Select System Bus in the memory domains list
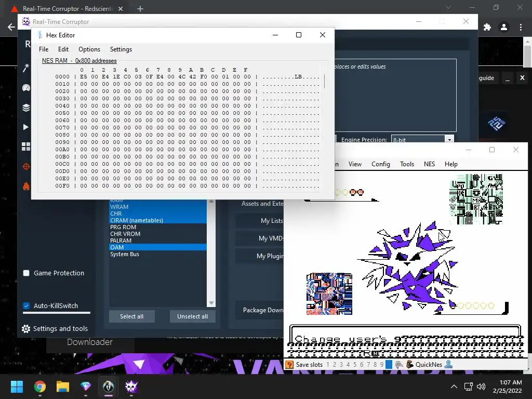 158,254
